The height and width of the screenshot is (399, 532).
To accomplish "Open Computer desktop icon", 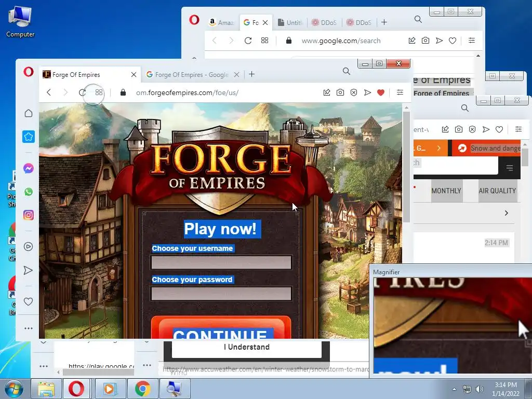I will coord(20,22).
